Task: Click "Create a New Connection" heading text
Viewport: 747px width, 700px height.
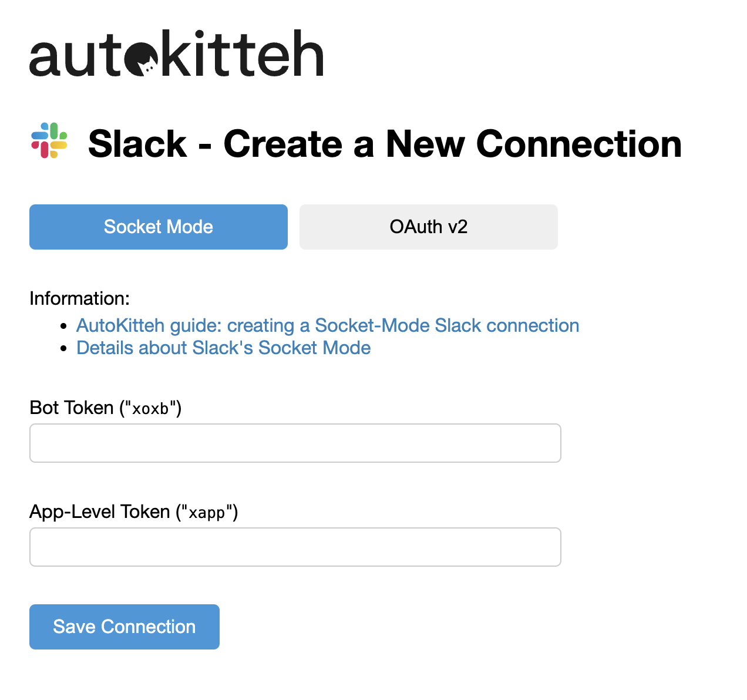Action: 453,144
